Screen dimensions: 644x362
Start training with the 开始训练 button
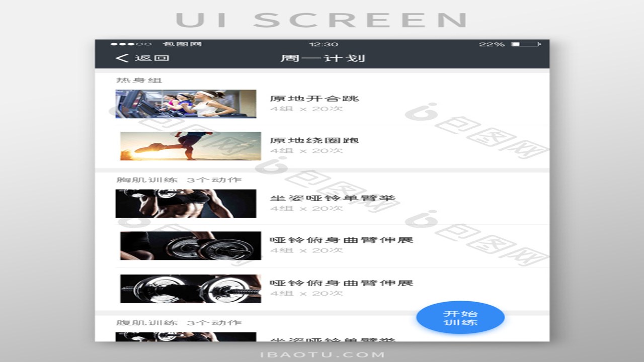(x=460, y=318)
